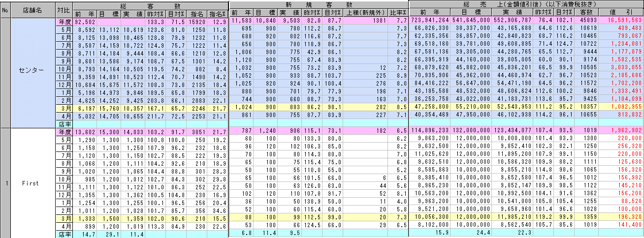Viewport: 644px width, 238px height.
Task: Select the 総売上 (金額値引後) group header
Action: point(526,4)
